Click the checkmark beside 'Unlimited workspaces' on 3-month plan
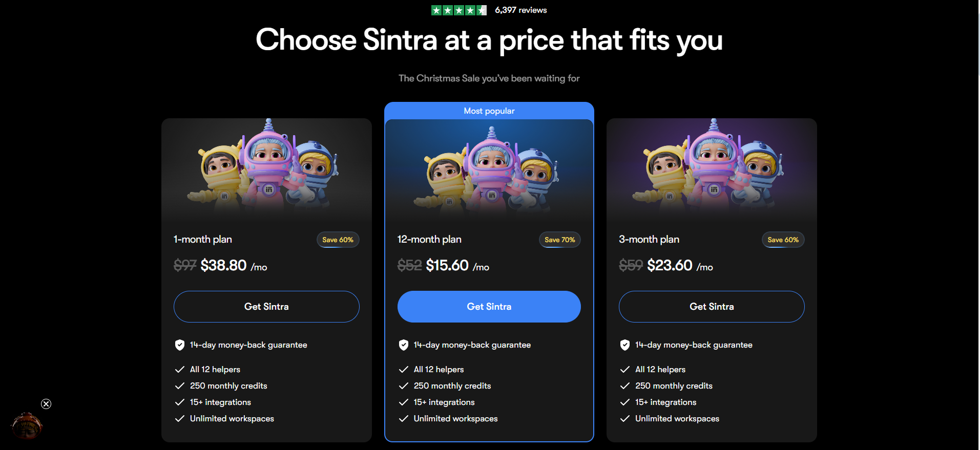 pyautogui.click(x=625, y=419)
